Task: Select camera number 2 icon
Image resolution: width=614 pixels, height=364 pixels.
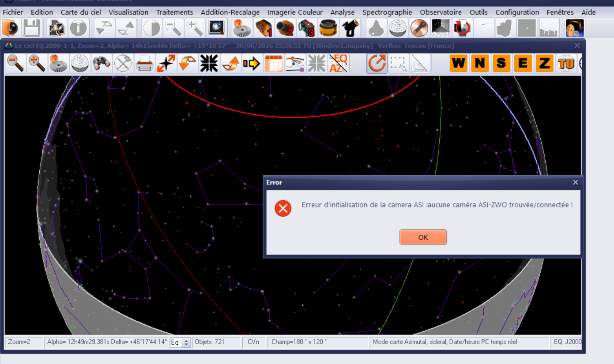Action: [285, 28]
